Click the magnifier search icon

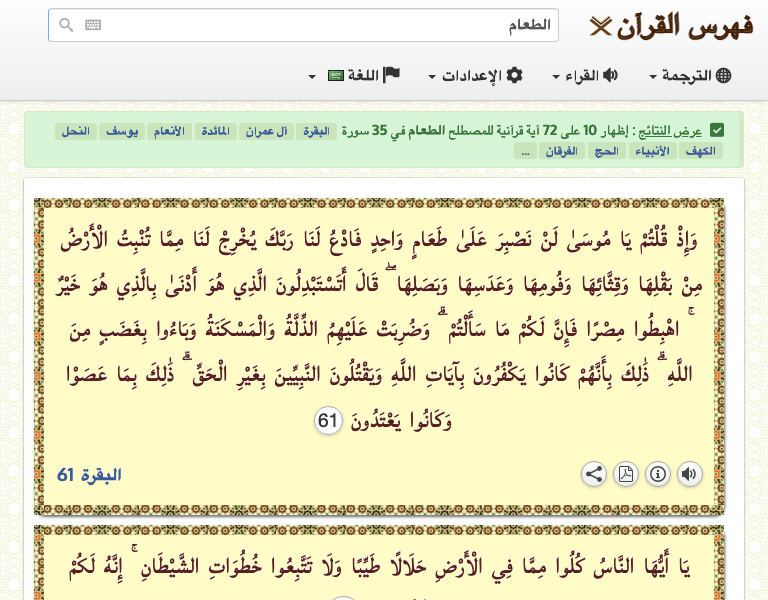pyautogui.click(x=66, y=25)
